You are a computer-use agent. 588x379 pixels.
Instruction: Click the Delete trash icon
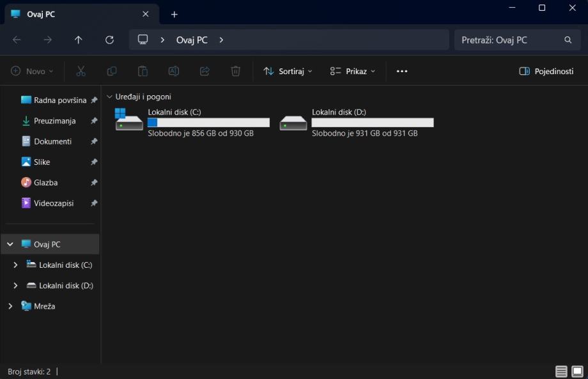pos(235,71)
